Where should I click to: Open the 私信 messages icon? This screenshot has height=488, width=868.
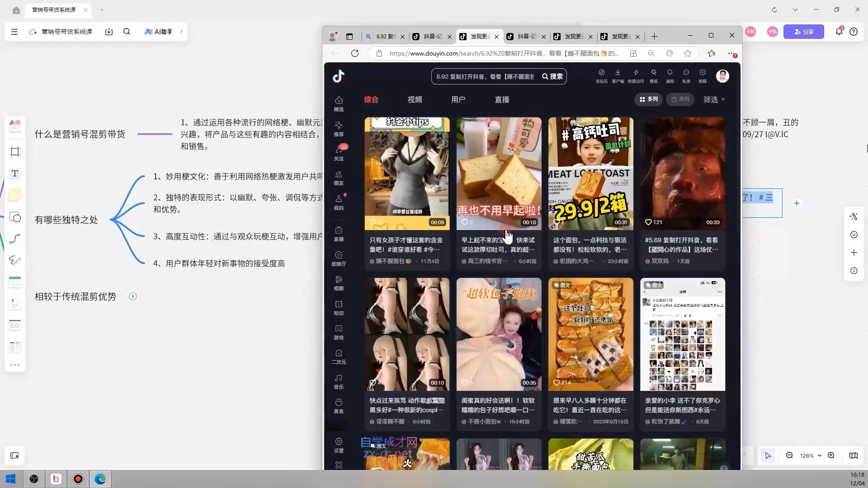pos(686,76)
